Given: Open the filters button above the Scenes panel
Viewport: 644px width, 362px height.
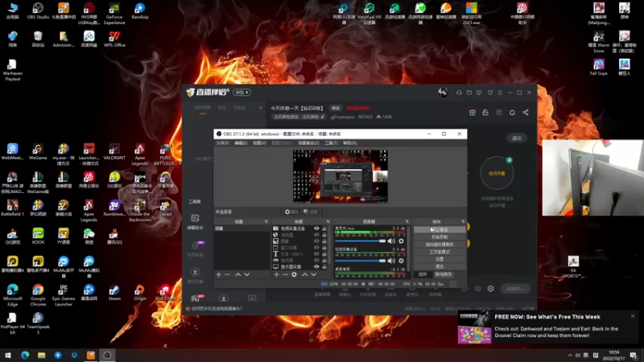Looking at the screenshot, I should click(x=311, y=212).
